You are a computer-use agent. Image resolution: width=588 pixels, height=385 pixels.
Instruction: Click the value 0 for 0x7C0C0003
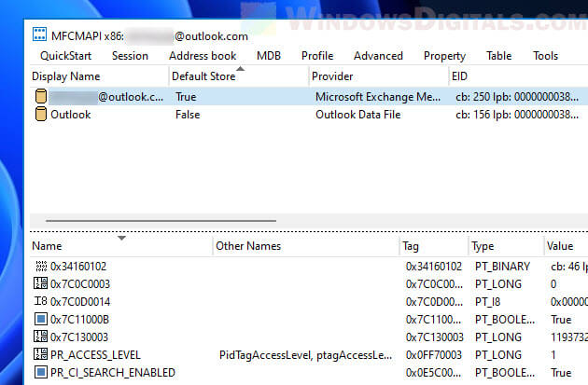click(553, 284)
